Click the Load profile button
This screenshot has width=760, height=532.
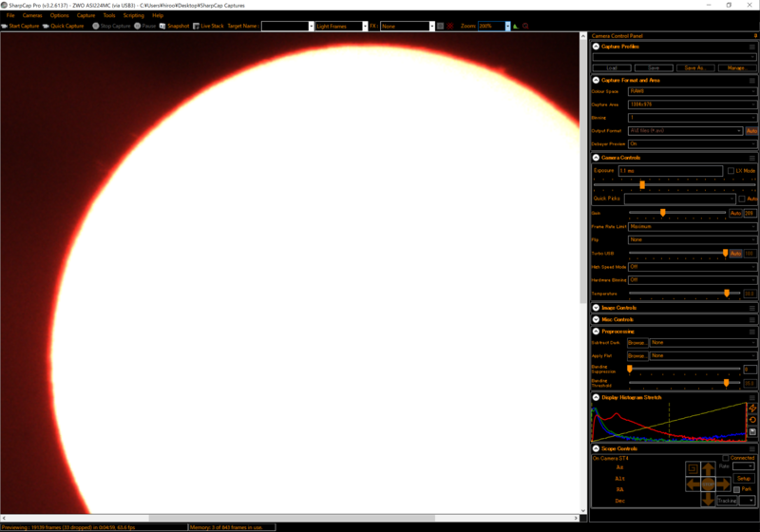[x=612, y=67]
